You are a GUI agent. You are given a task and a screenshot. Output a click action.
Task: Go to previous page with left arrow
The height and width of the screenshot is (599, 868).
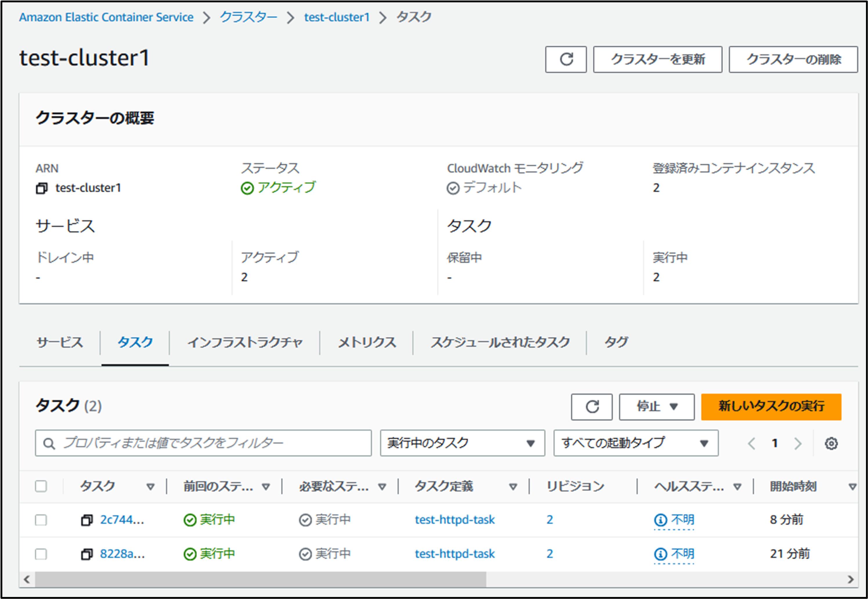tap(752, 444)
